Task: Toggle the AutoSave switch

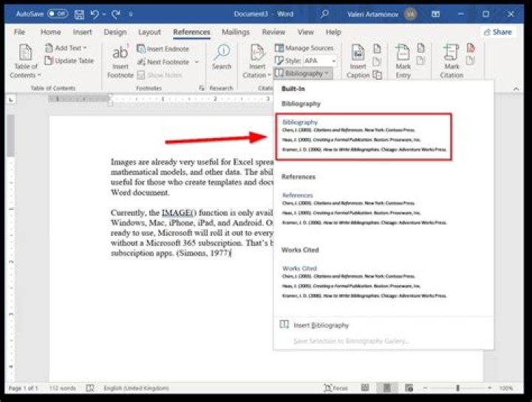Action: point(58,14)
